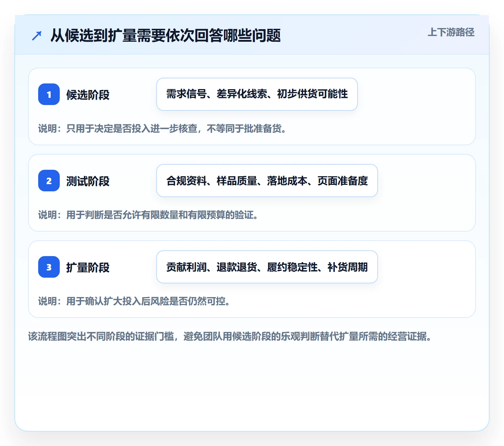Click the note 只用于决定是否投入进一步核查
This screenshot has height=446, width=504.
pos(162,128)
